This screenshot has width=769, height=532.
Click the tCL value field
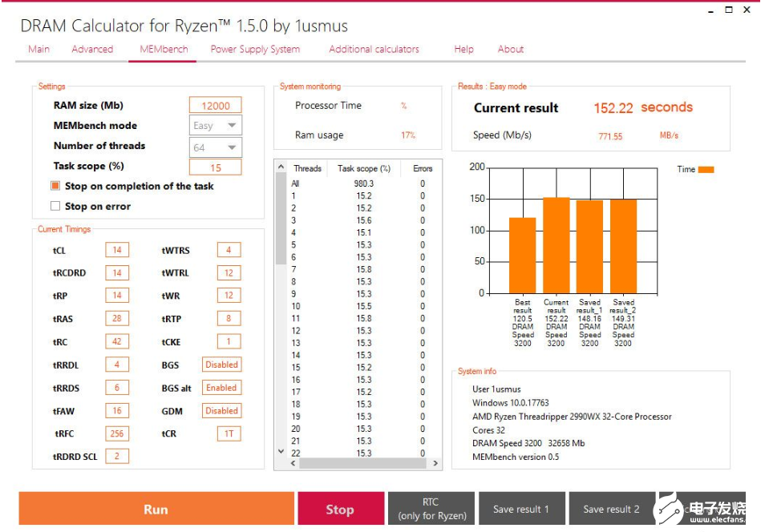tap(117, 250)
